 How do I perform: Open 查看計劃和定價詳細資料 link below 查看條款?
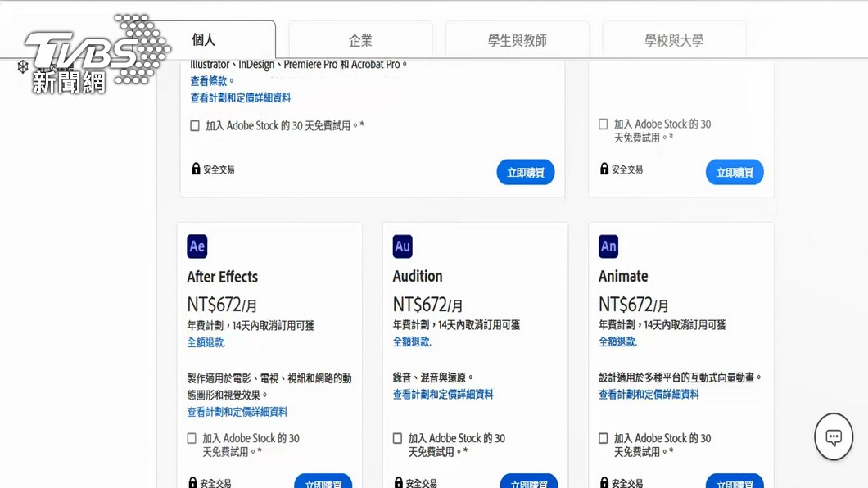240,98
